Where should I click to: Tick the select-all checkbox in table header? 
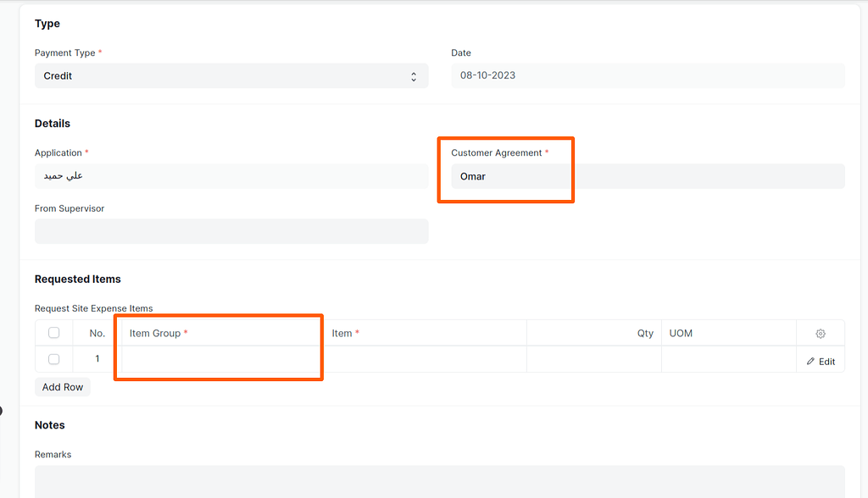click(x=53, y=333)
